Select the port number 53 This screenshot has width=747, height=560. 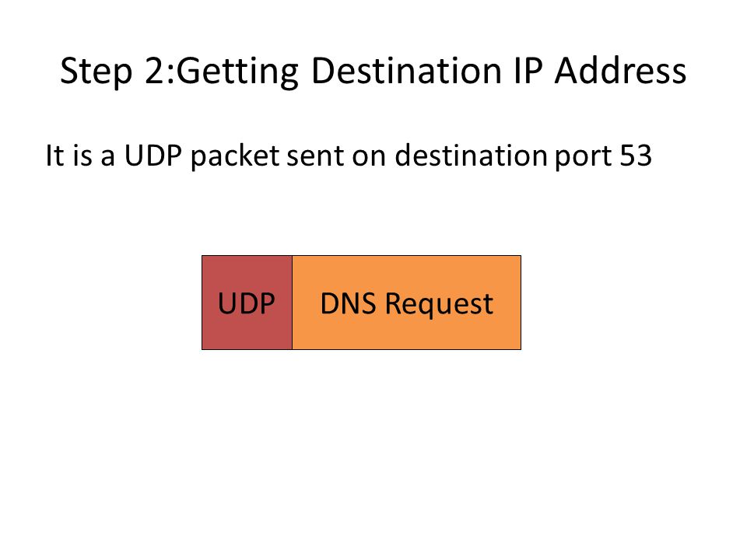636,156
